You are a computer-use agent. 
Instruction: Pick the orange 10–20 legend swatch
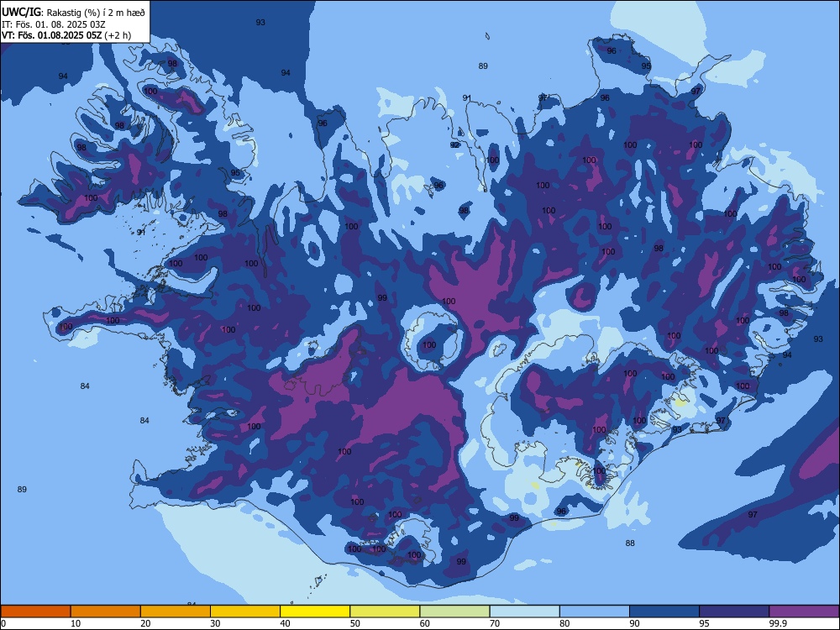pyautogui.click(x=106, y=612)
